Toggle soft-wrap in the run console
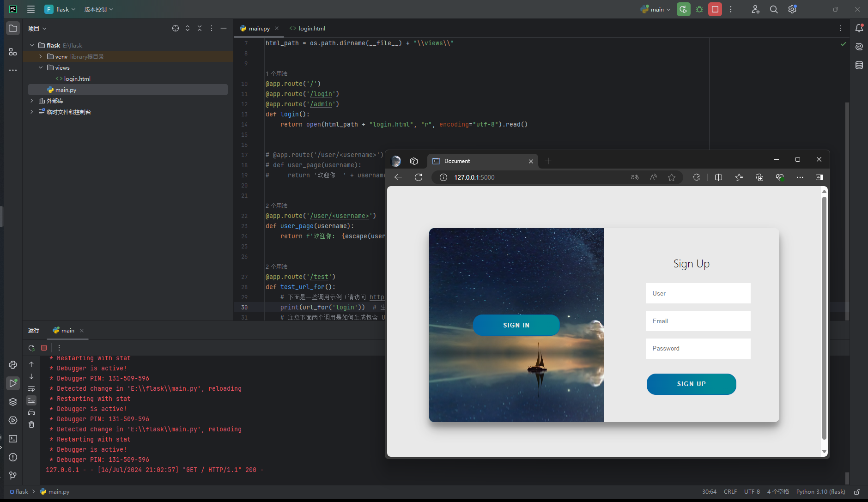 [31, 388]
